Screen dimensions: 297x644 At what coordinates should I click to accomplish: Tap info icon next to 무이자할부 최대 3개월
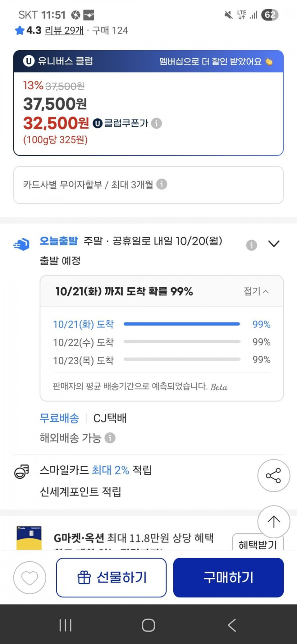pos(161,184)
